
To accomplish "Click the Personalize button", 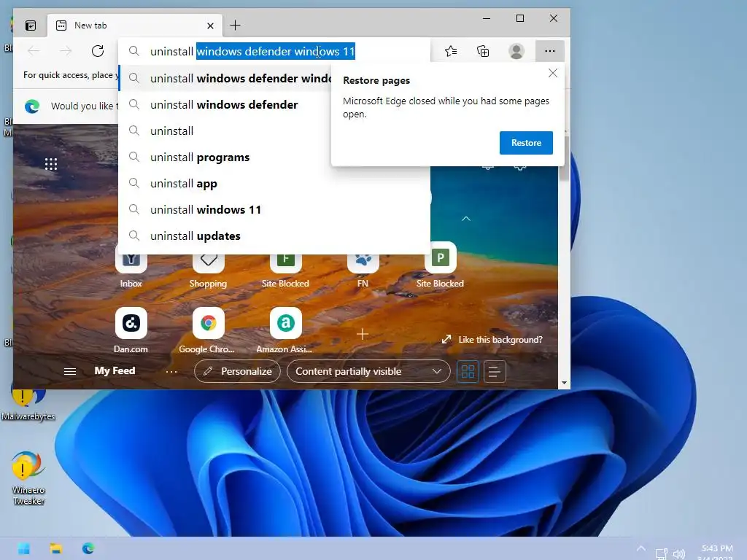I will (x=237, y=371).
